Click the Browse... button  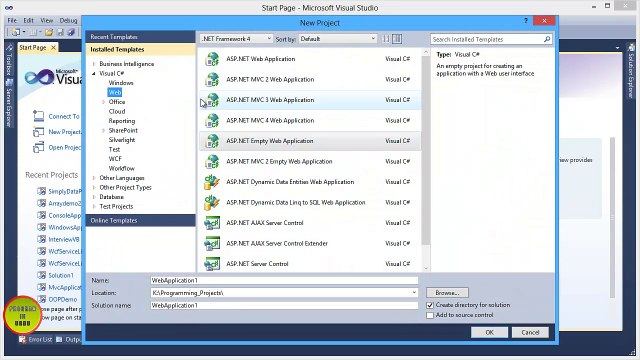pyautogui.click(x=447, y=293)
